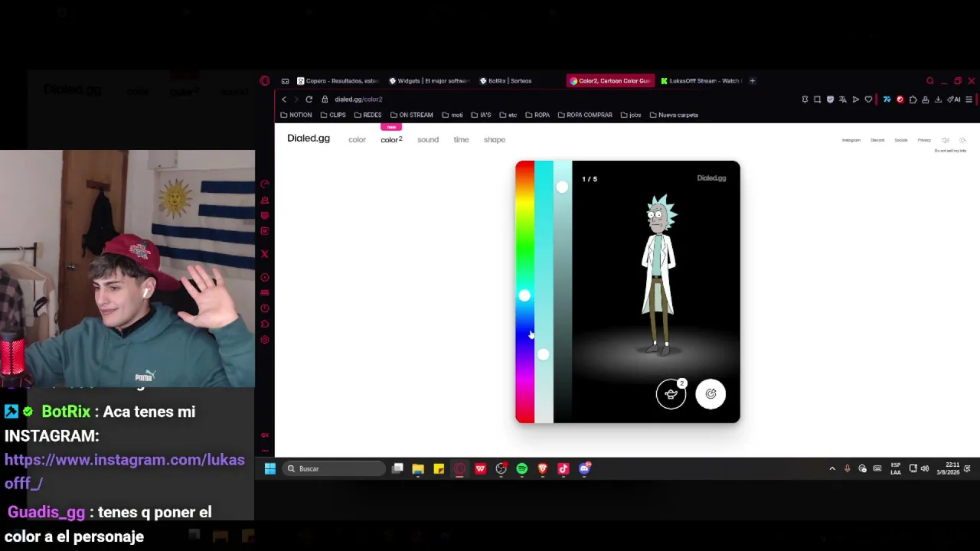Screen dimensions: 980x551
Task: Open the ROPA COMPRAR bookmarks folder
Action: pos(585,115)
